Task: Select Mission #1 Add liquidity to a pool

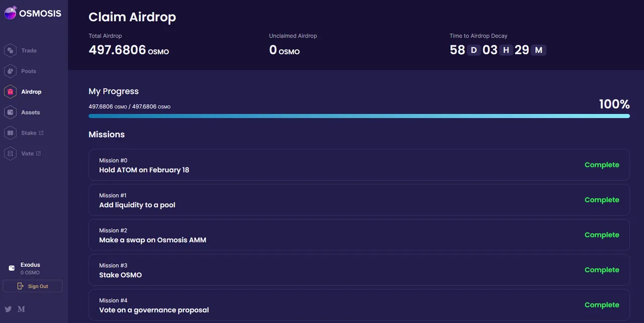Action: coord(359,200)
